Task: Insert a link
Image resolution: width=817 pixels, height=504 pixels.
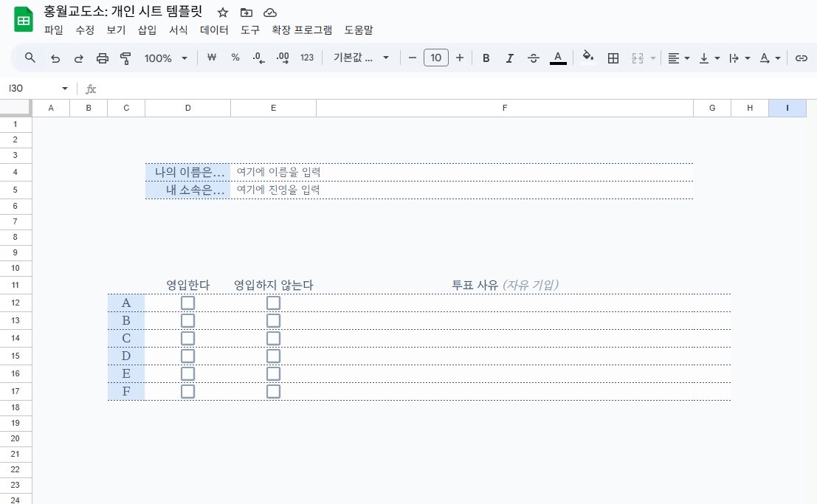Action: (x=802, y=58)
